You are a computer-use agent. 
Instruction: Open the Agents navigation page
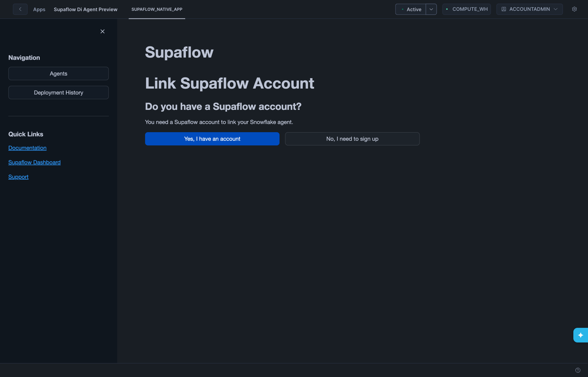[58, 73]
